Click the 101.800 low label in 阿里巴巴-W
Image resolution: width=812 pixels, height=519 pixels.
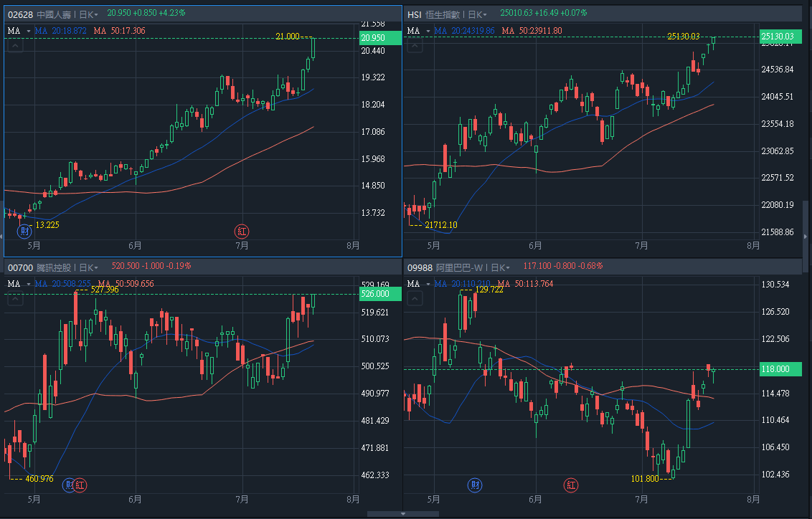tap(645, 479)
